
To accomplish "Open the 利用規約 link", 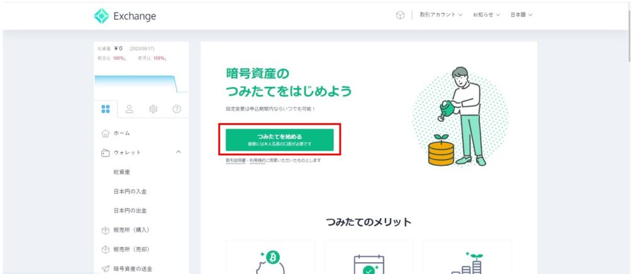I will [257, 160].
